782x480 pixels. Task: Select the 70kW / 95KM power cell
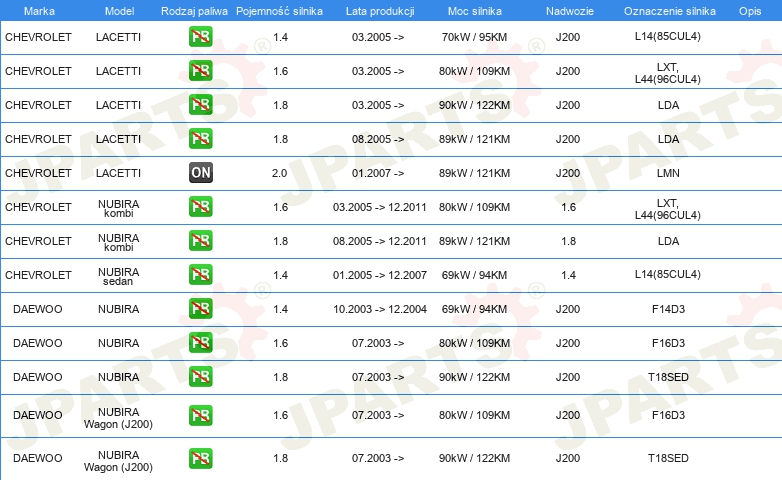pos(474,37)
